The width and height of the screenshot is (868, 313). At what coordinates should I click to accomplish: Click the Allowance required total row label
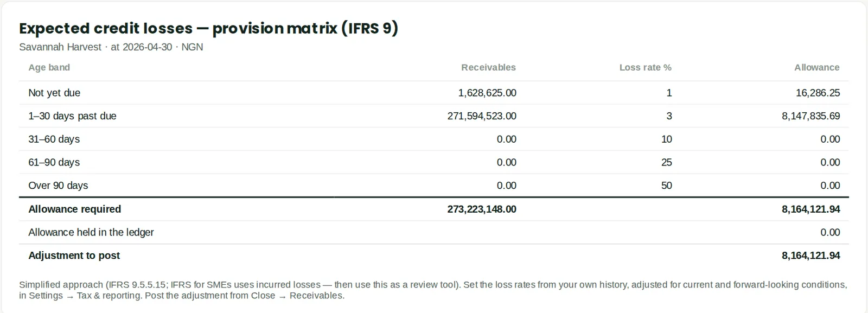point(74,209)
